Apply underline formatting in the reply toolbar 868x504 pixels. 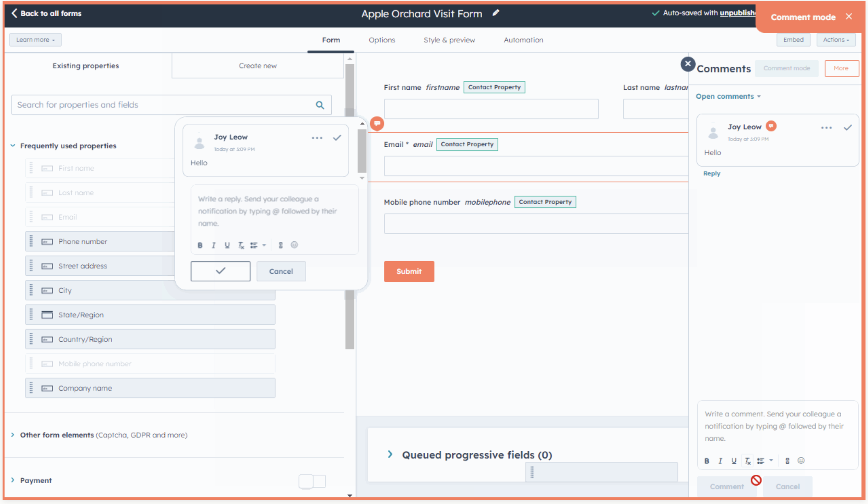[x=227, y=245]
